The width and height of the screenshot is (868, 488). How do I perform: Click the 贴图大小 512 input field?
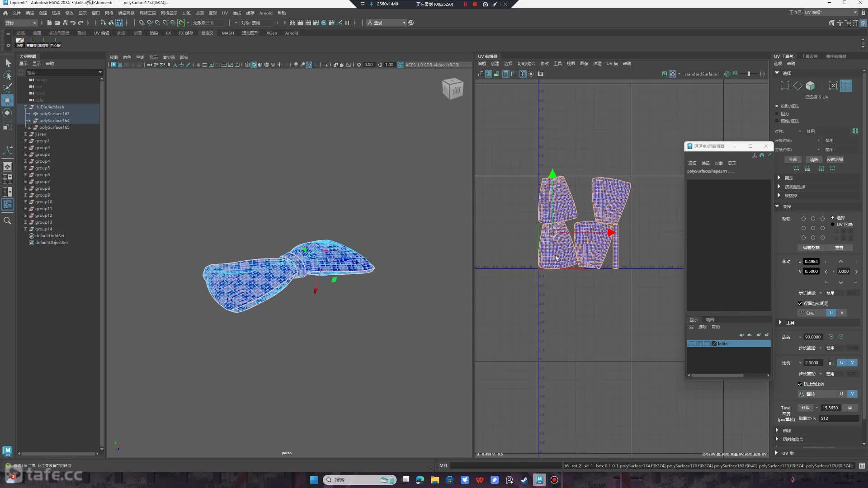(x=839, y=418)
